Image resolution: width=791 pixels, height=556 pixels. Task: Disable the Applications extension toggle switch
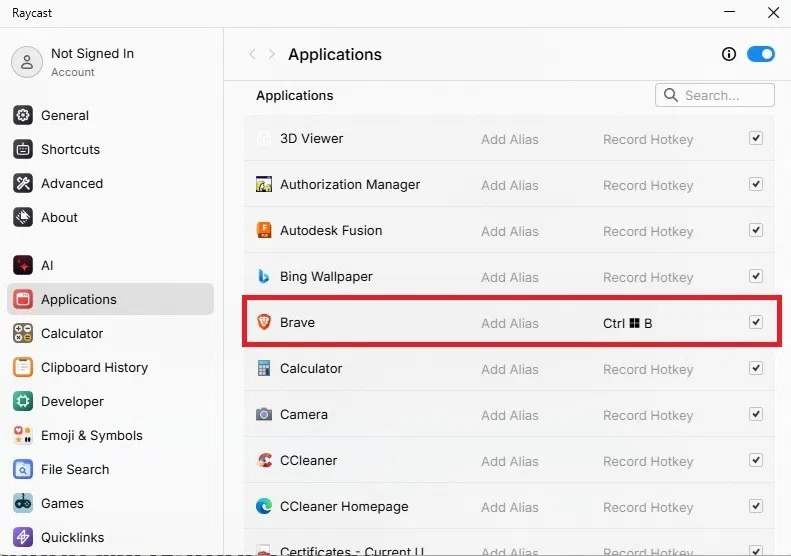pyautogui.click(x=761, y=54)
